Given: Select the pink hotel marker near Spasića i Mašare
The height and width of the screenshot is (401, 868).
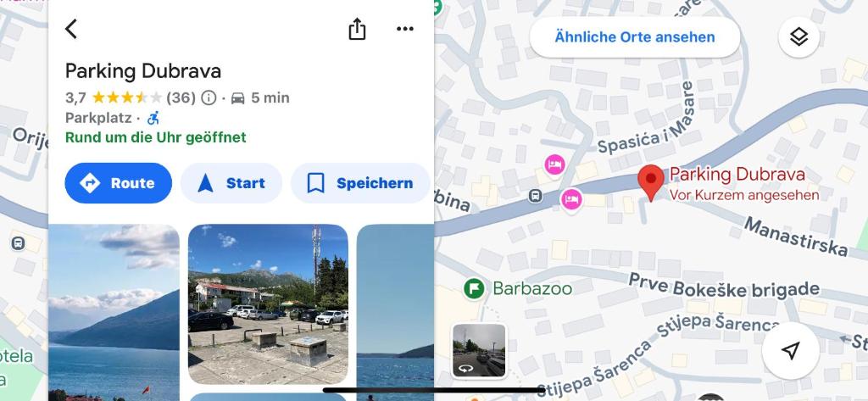Looking at the screenshot, I should click(x=554, y=164).
